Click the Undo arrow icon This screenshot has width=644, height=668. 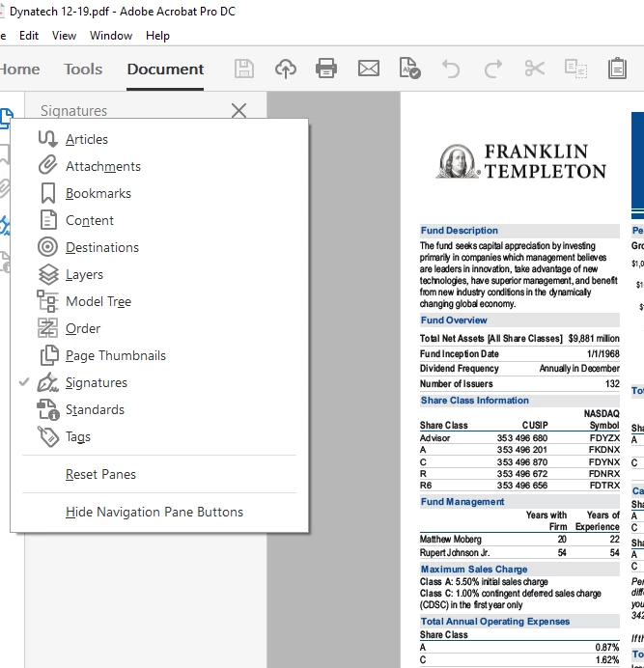pos(451,69)
